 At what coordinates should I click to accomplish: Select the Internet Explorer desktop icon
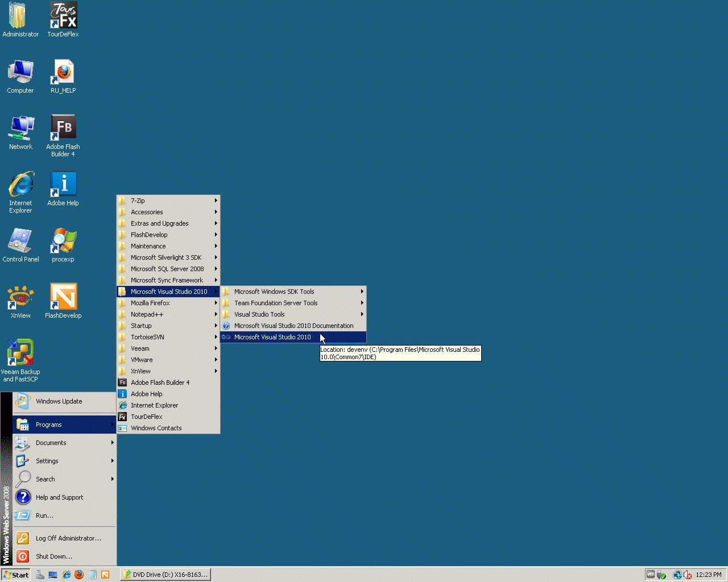[x=20, y=192]
